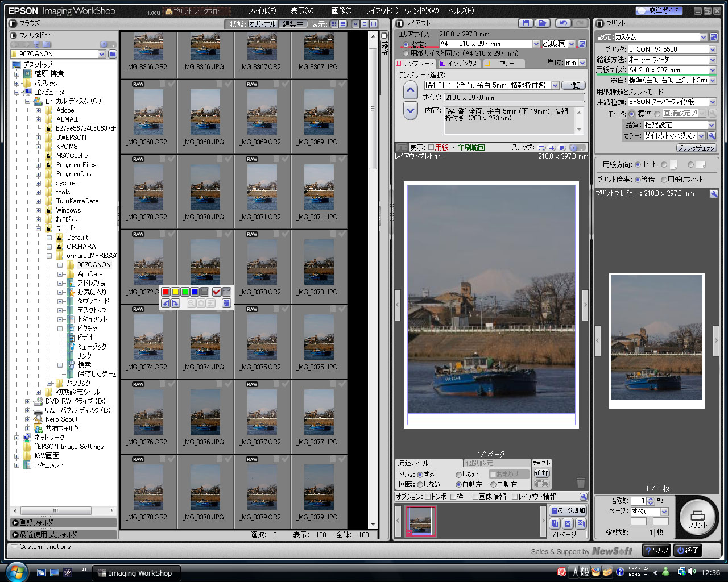Select the grid snap icon next to スナップ
The width and height of the screenshot is (728, 582).
tap(552, 148)
